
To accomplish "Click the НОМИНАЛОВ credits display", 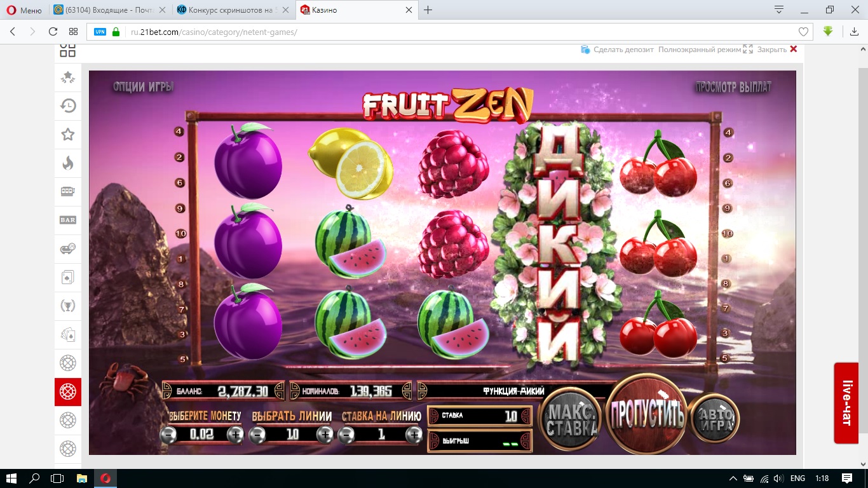I will [351, 391].
